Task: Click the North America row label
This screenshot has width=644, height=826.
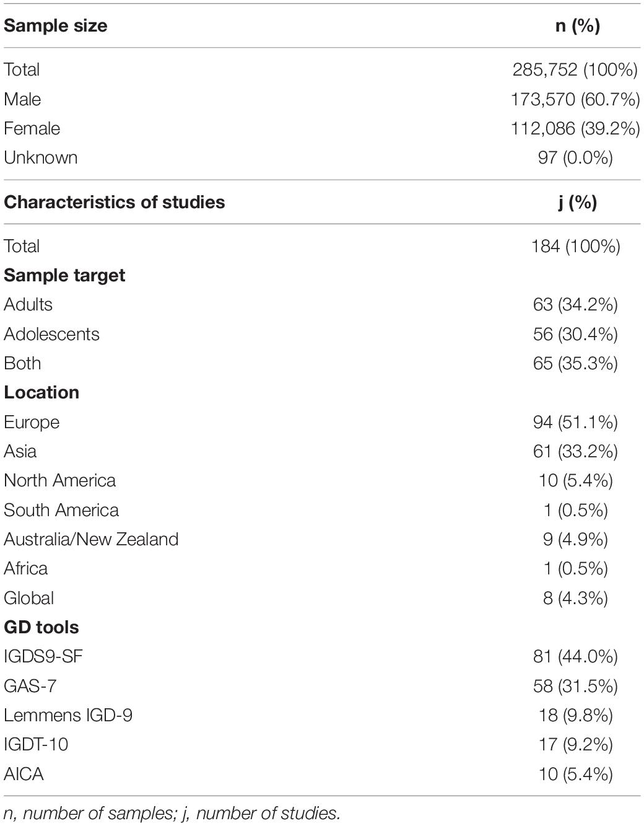Action: 60,481
